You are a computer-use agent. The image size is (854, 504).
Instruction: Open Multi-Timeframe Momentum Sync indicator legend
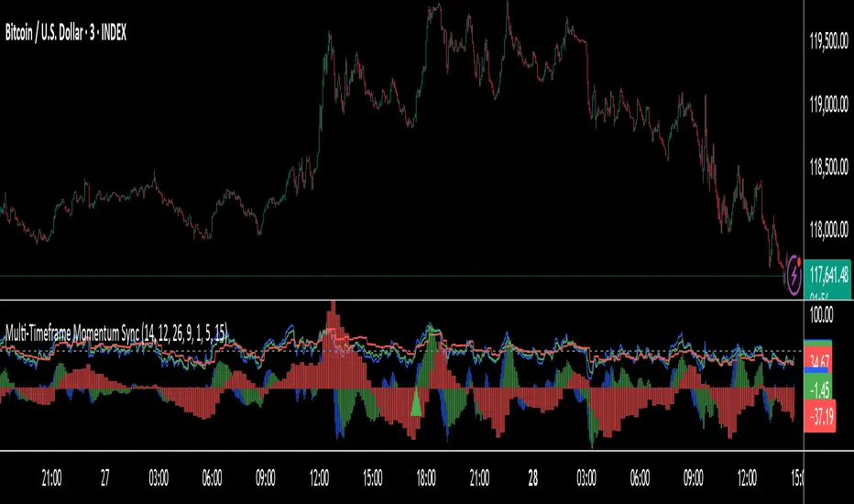tap(116, 333)
